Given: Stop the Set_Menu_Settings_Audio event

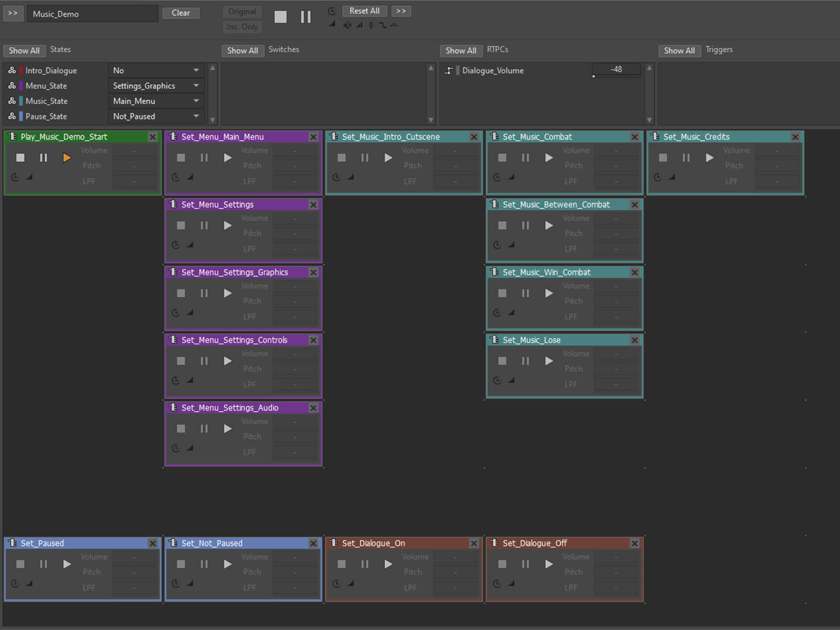Looking at the screenshot, I should 181,428.
